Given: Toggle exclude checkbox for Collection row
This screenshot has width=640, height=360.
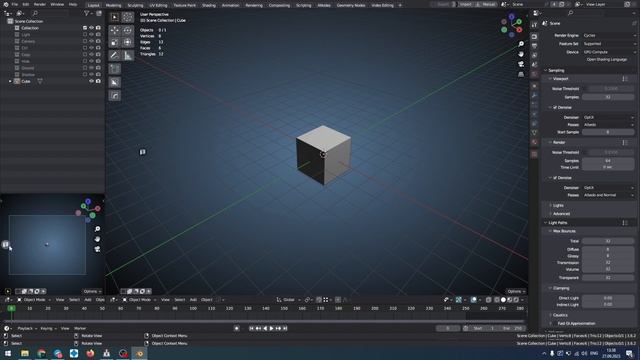Looking at the screenshot, I should [85, 28].
